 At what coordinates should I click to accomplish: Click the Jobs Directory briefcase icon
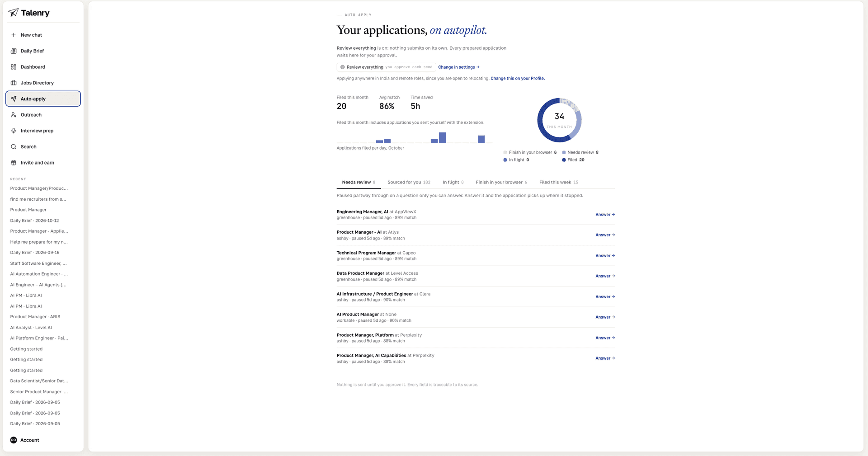(14, 83)
